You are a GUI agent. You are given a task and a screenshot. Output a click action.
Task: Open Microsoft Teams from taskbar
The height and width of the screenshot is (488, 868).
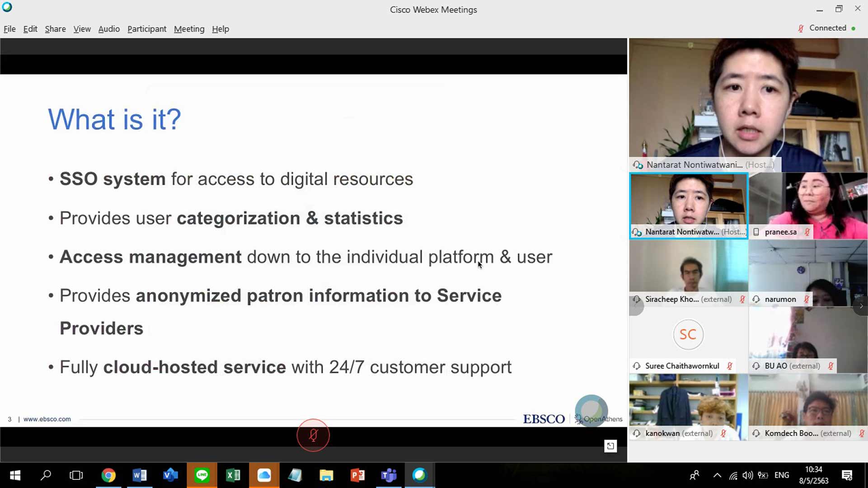coord(389,475)
